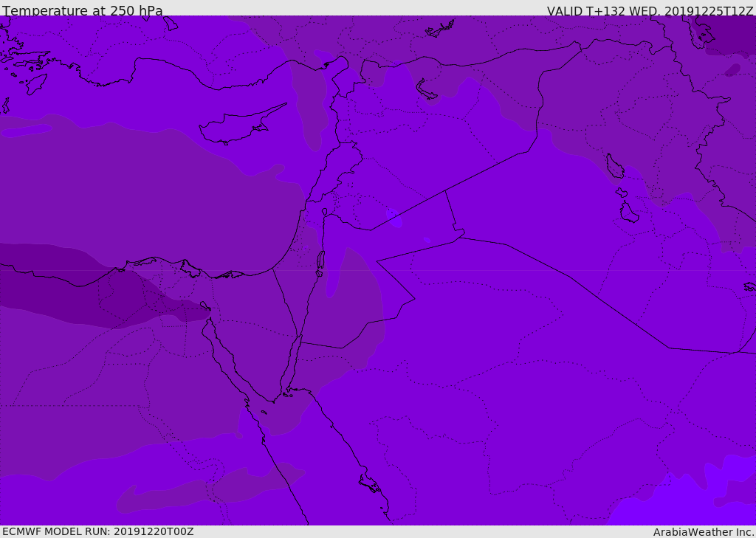756x538 pixels.
Task: Click the 'VALID T+132 WED. 20191225T12Z' label
Action: click(x=650, y=11)
